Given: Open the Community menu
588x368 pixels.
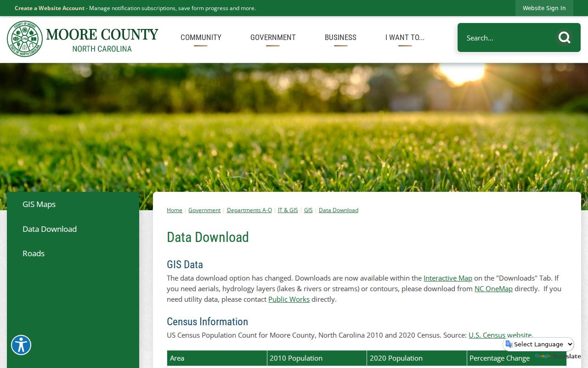Looking at the screenshot, I should (x=201, y=38).
